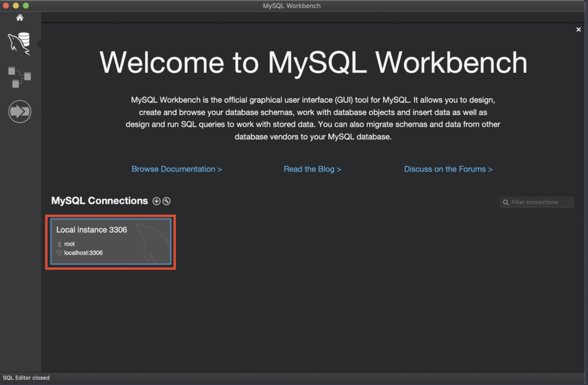Screen dimensions: 588x385
Task: Open Read the Blog link
Action: point(312,169)
